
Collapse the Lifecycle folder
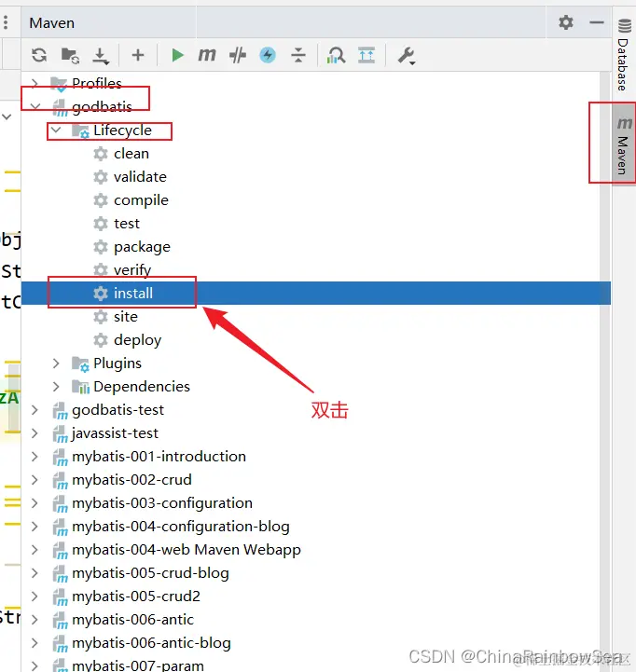[x=56, y=130]
